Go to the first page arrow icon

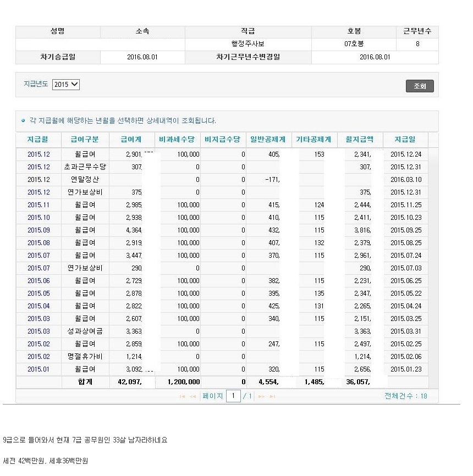pyautogui.click(x=182, y=396)
